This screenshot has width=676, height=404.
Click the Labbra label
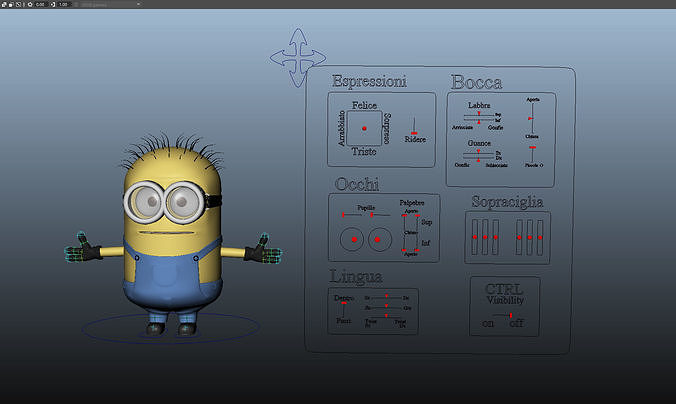coord(479,105)
